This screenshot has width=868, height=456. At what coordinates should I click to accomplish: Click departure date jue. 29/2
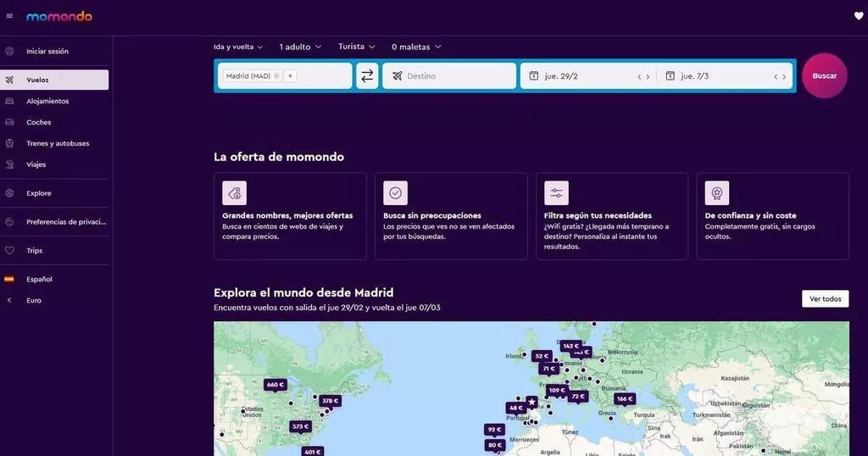[x=561, y=75]
